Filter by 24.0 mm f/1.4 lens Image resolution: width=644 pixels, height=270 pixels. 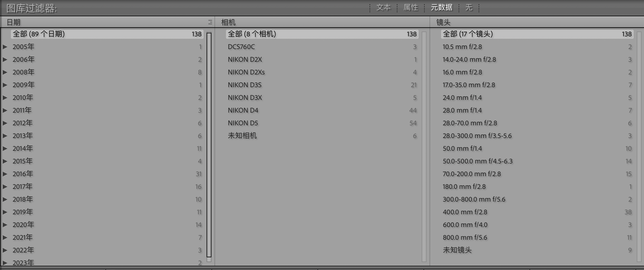pyautogui.click(x=537, y=97)
